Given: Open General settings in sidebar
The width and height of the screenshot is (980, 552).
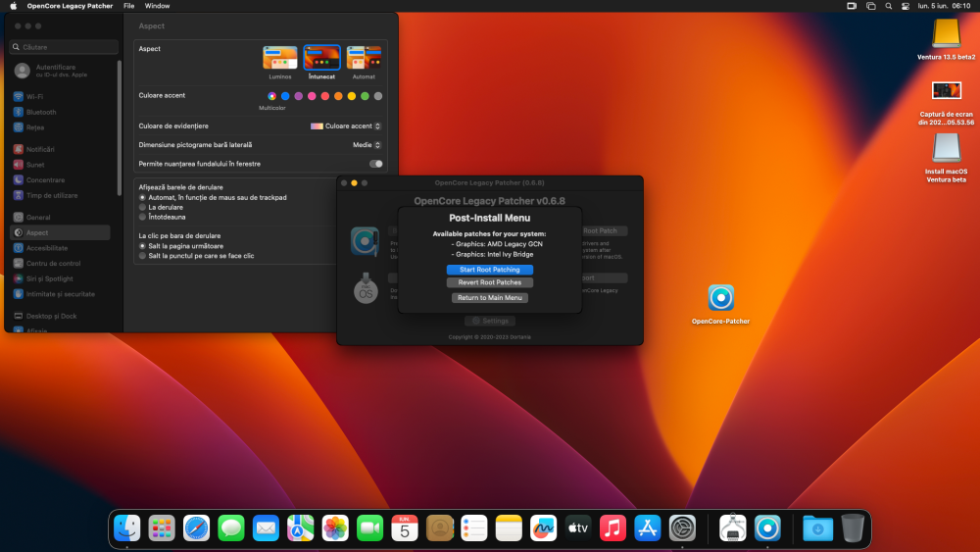Looking at the screenshot, I should click(x=60, y=218).
